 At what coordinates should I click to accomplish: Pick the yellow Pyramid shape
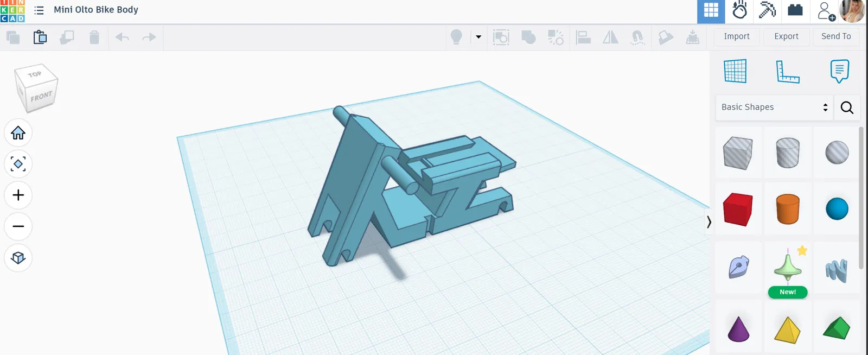pyautogui.click(x=788, y=329)
